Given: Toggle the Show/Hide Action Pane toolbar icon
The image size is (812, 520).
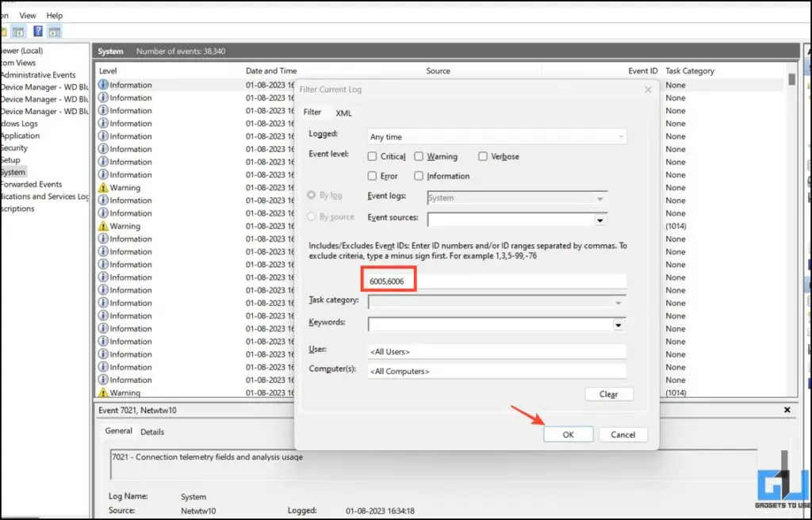Looking at the screenshot, I should tap(54, 32).
